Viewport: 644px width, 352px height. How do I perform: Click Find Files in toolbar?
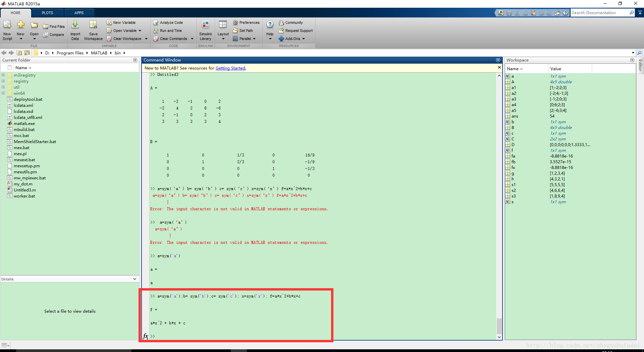(x=54, y=27)
